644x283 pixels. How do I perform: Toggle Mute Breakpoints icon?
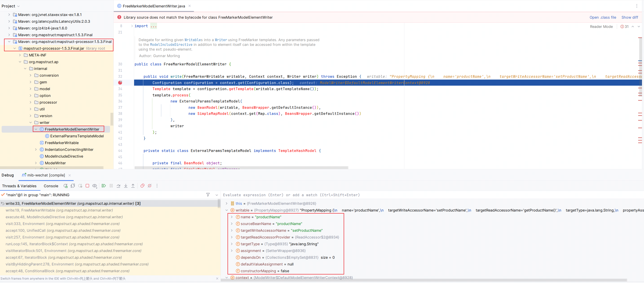point(150,186)
